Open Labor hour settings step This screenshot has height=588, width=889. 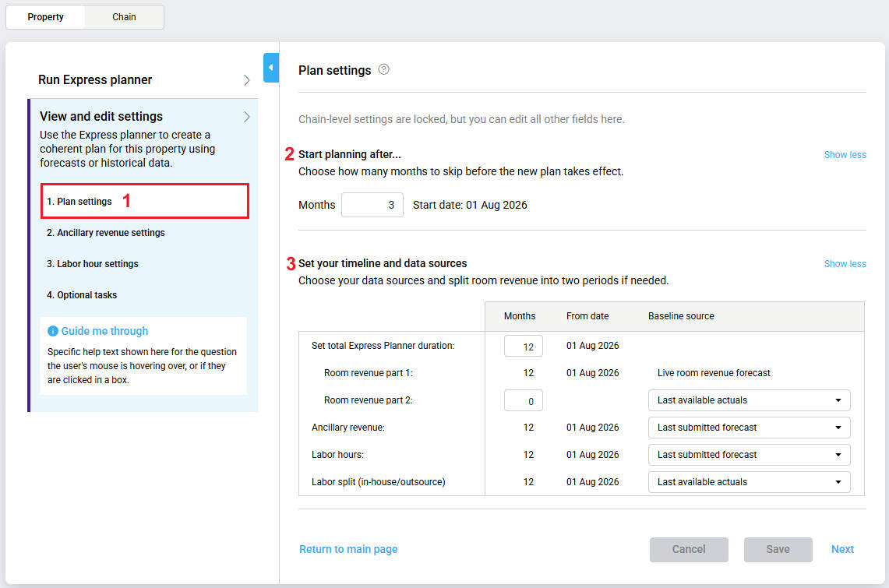pos(92,263)
